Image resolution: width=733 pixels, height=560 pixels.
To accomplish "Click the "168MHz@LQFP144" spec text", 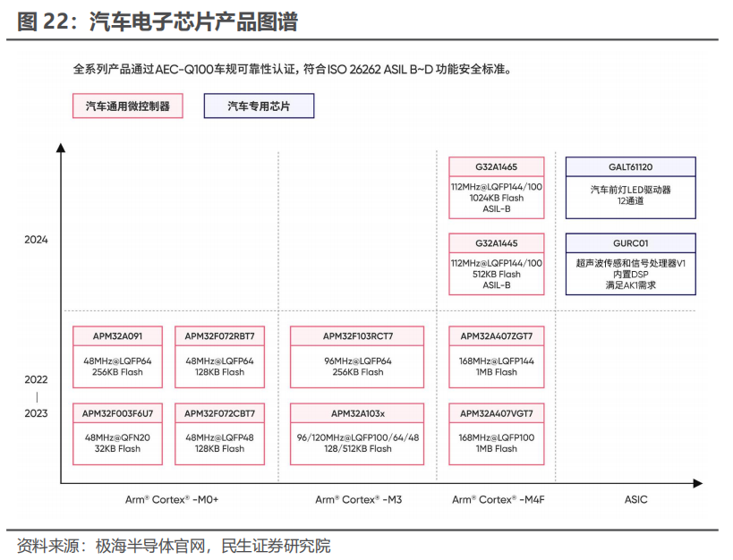I will point(497,361).
